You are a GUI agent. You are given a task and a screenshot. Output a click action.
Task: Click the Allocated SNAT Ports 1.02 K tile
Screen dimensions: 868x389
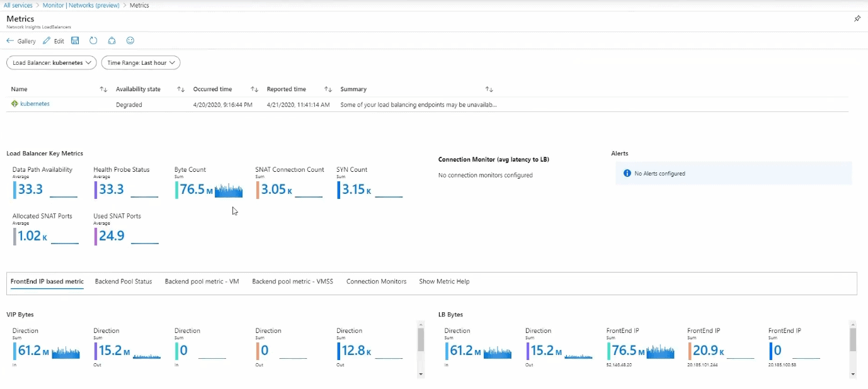tap(45, 230)
